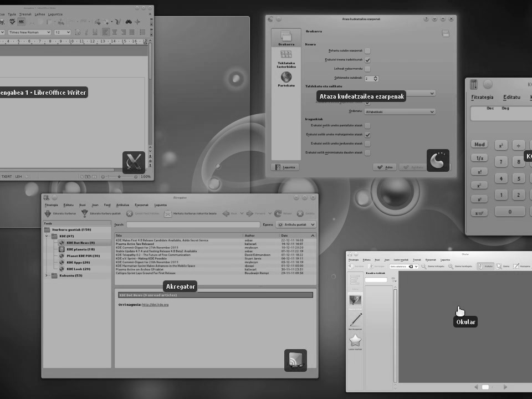Open the Egoera Artikulu guztiak dropdown
This screenshot has width=532, height=399.
click(296, 224)
